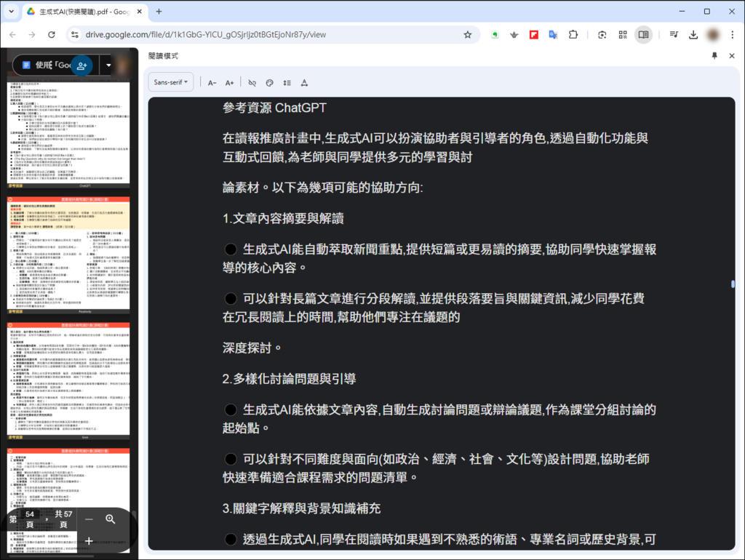Click the heading 3.關鍵字解釋與背景知識補充

[302, 508]
